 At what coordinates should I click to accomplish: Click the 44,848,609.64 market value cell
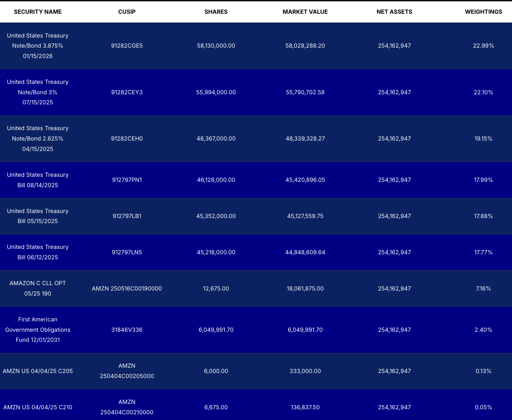pyautogui.click(x=305, y=252)
